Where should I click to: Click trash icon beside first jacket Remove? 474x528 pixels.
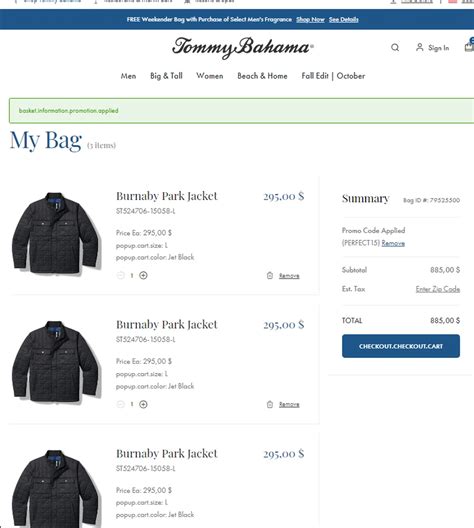tap(270, 275)
